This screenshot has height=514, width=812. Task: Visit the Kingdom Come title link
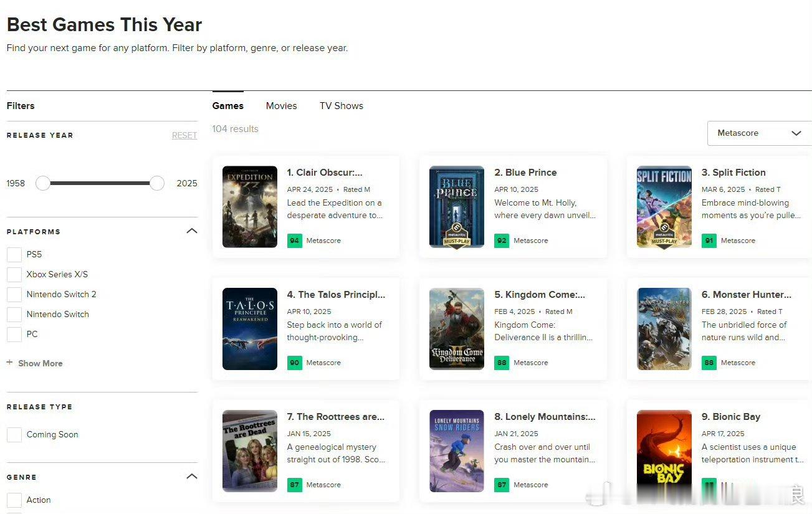coord(540,295)
